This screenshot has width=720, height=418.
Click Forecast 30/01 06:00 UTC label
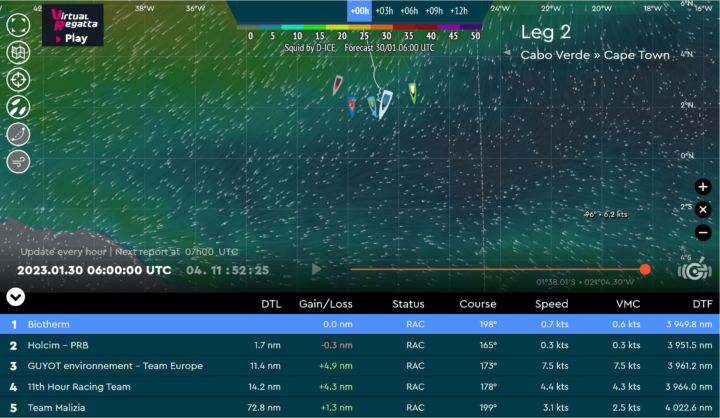click(389, 48)
